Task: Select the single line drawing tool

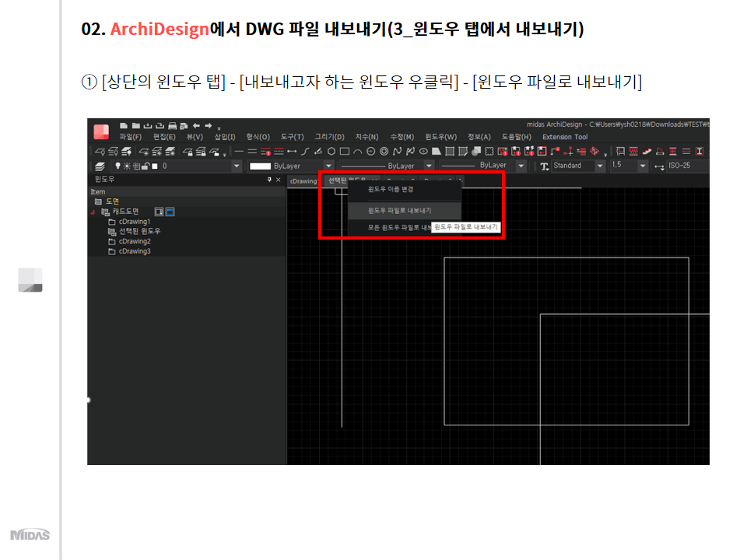Action: pyautogui.click(x=239, y=152)
